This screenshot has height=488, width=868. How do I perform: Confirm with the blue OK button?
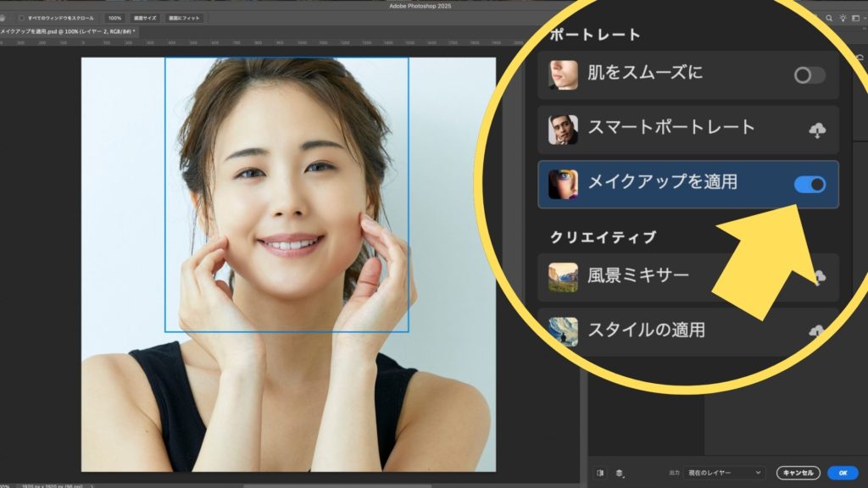[x=843, y=473]
